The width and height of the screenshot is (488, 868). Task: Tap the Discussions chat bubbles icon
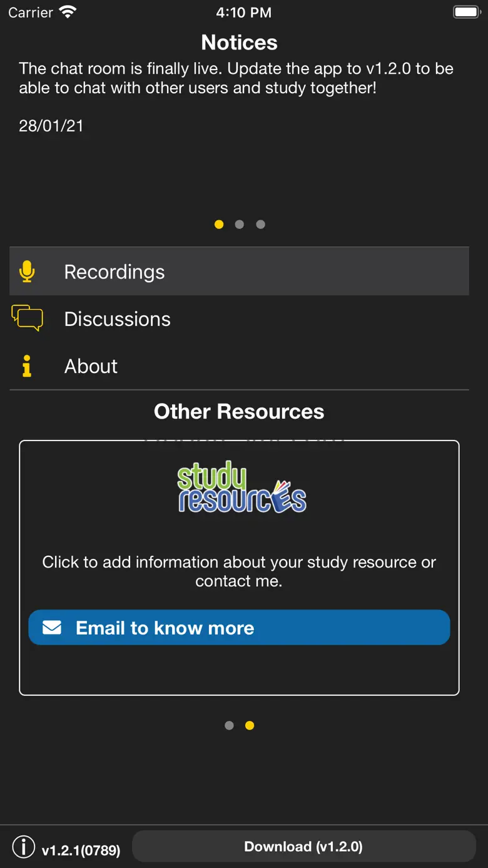28,318
